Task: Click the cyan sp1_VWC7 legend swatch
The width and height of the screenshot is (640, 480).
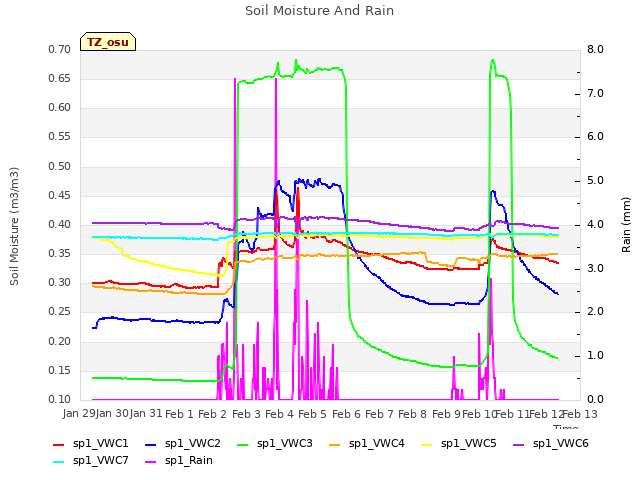Action: pyautogui.click(x=59, y=462)
